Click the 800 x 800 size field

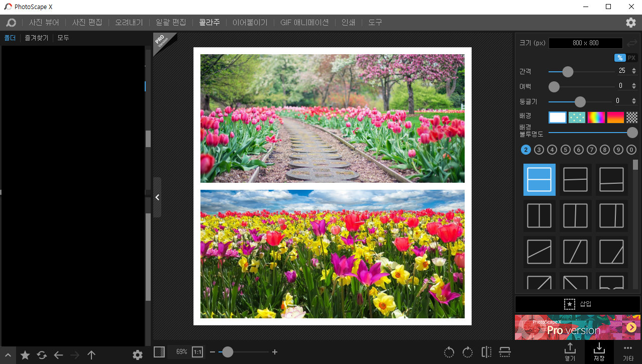point(585,43)
